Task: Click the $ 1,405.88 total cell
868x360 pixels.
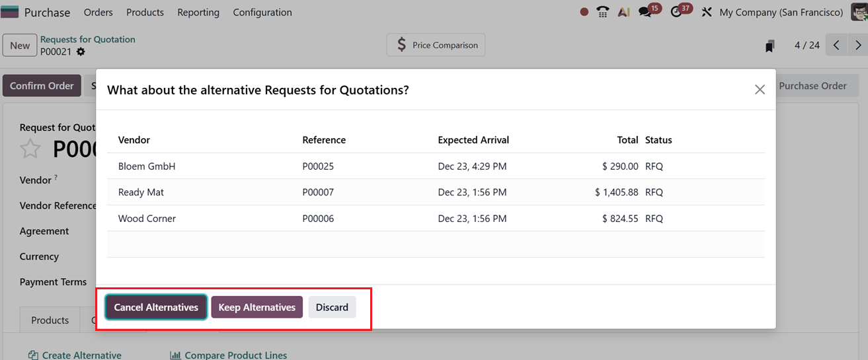Action: tap(616, 192)
